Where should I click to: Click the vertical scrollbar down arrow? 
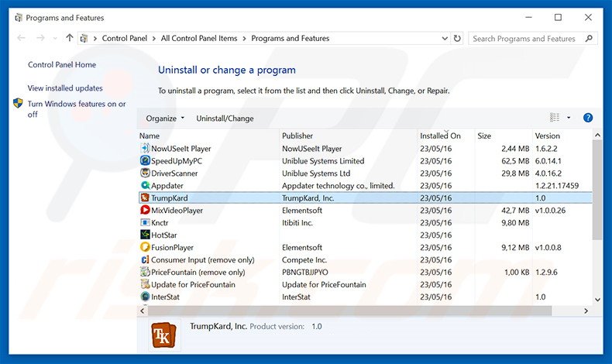pyautogui.click(x=597, y=299)
